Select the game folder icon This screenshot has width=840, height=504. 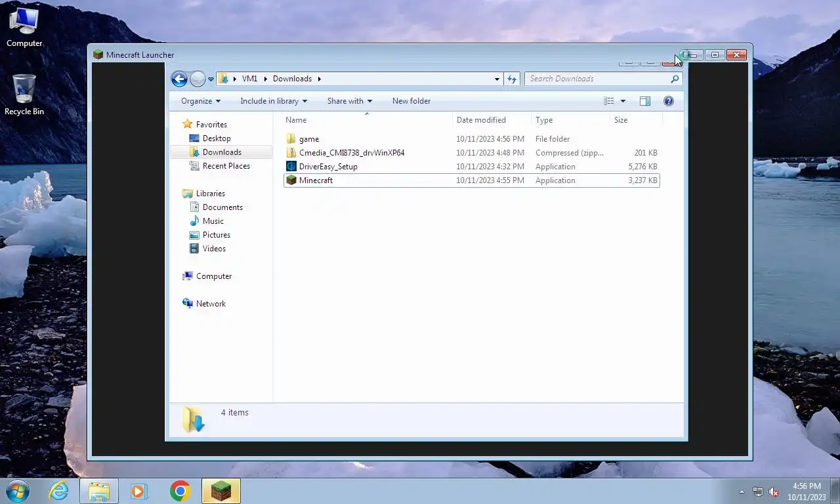click(x=291, y=139)
